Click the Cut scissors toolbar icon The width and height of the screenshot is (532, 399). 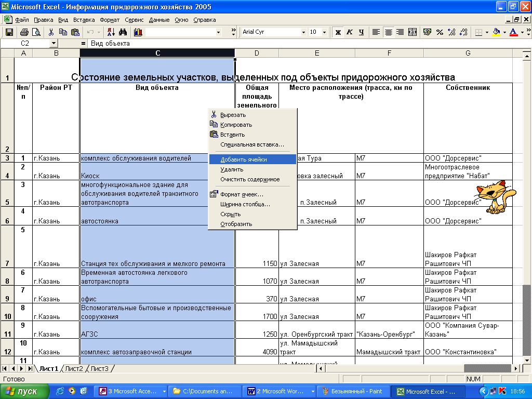coord(51,32)
